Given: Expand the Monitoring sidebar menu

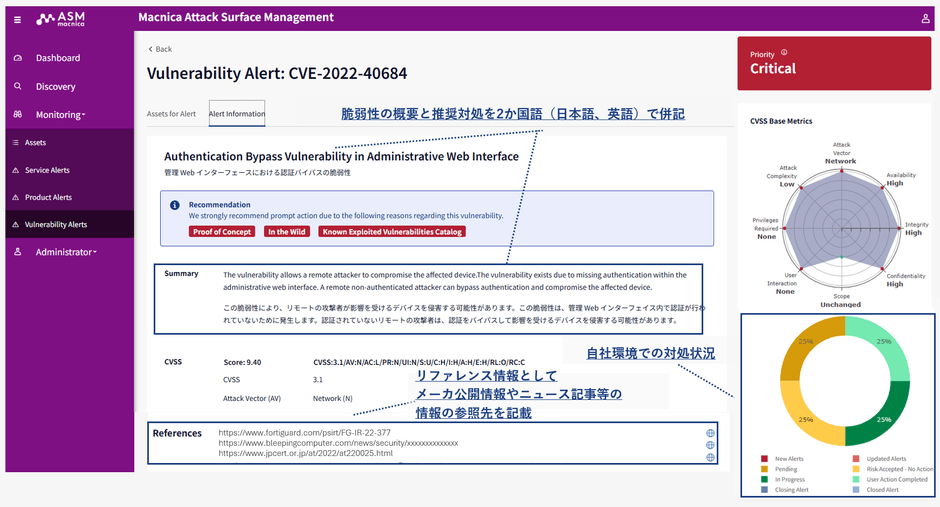Looking at the screenshot, I should 60,115.
